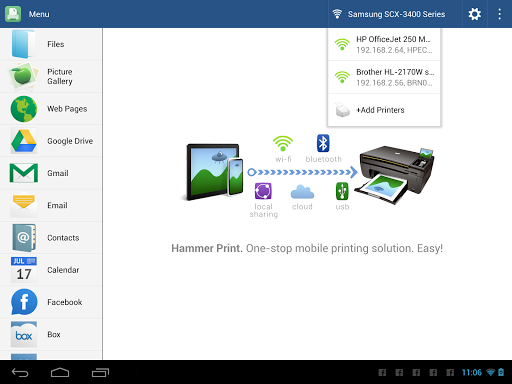Click the green usb connection icon
This screenshot has width=512, height=384.
coord(342,191)
